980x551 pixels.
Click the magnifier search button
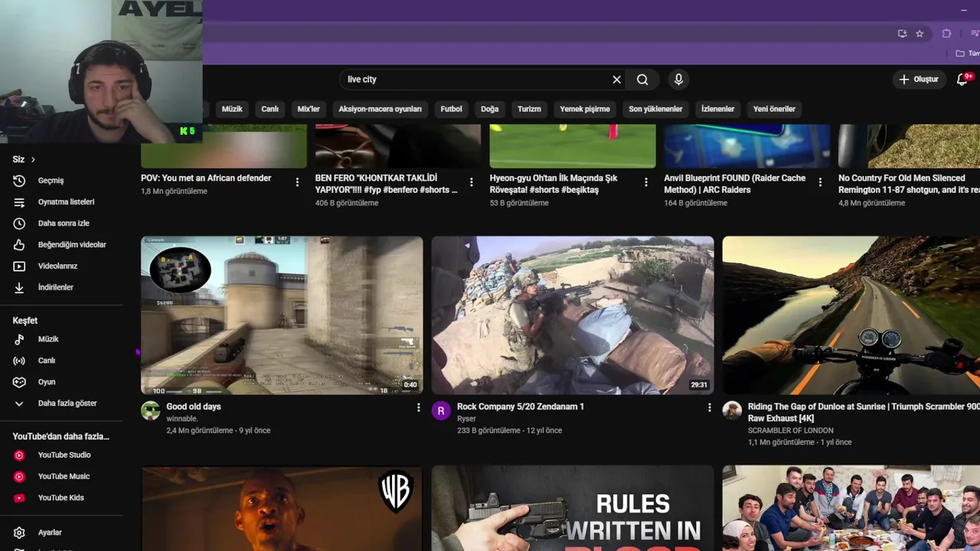pos(642,80)
